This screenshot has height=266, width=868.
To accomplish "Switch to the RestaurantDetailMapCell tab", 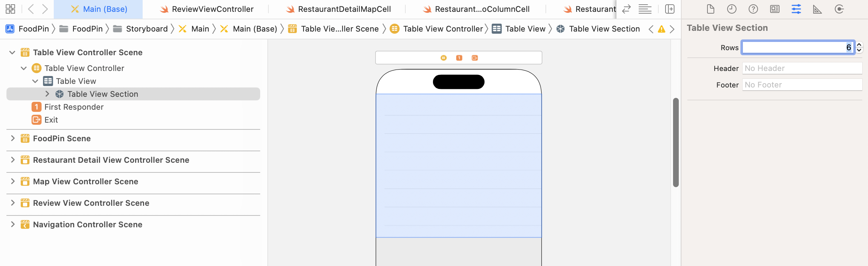I will [344, 9].
